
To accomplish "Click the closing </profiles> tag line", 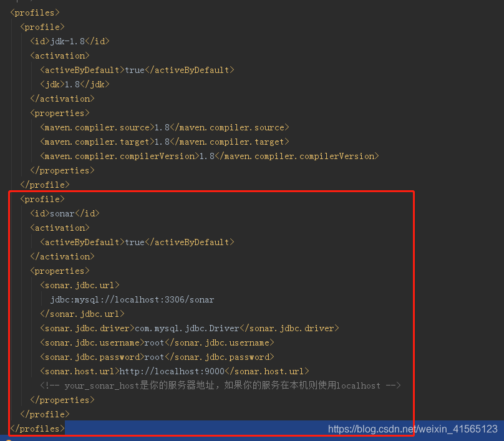I will tap(37, 429).
